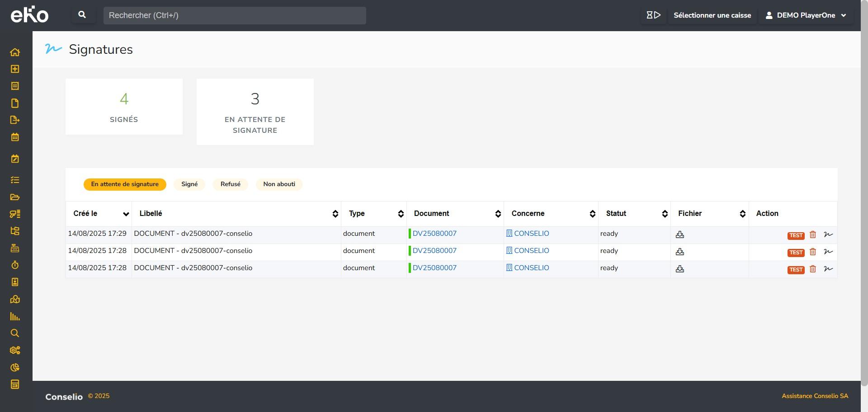Click the stopwatch icon in sidebar
The width and height of the screenshot is (868, 412).
click(15, 265)
